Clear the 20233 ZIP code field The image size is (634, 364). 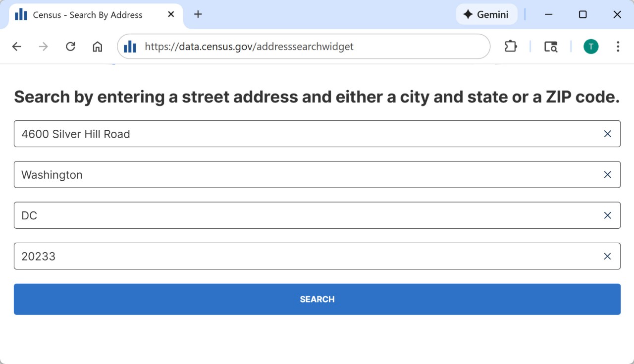[607, 256]
